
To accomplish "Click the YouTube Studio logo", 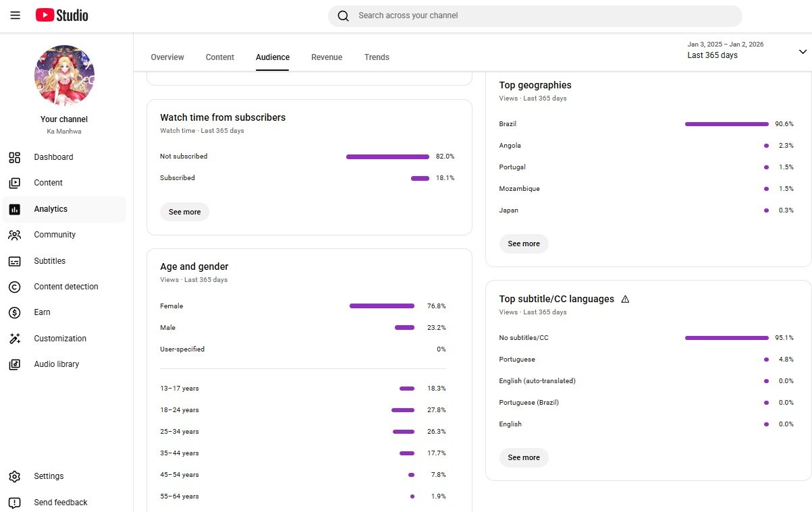I will (62, 16).
